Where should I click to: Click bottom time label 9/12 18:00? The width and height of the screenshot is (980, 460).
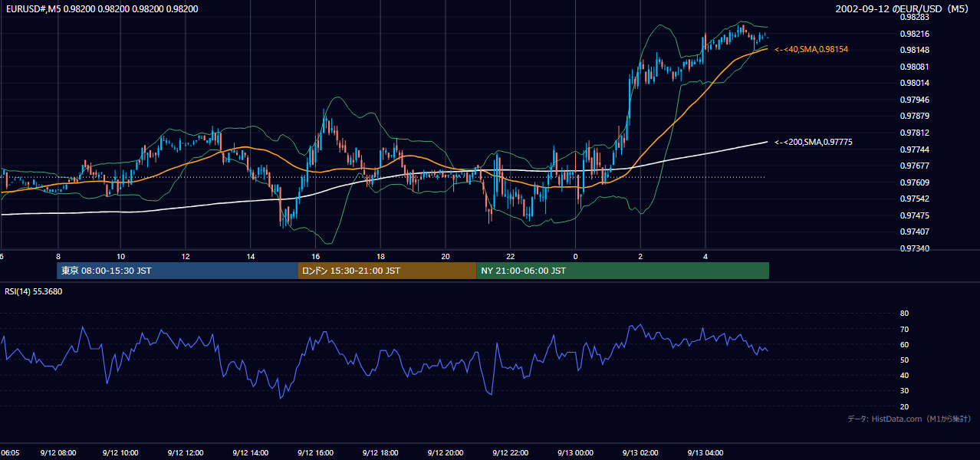tap(380, 453)
